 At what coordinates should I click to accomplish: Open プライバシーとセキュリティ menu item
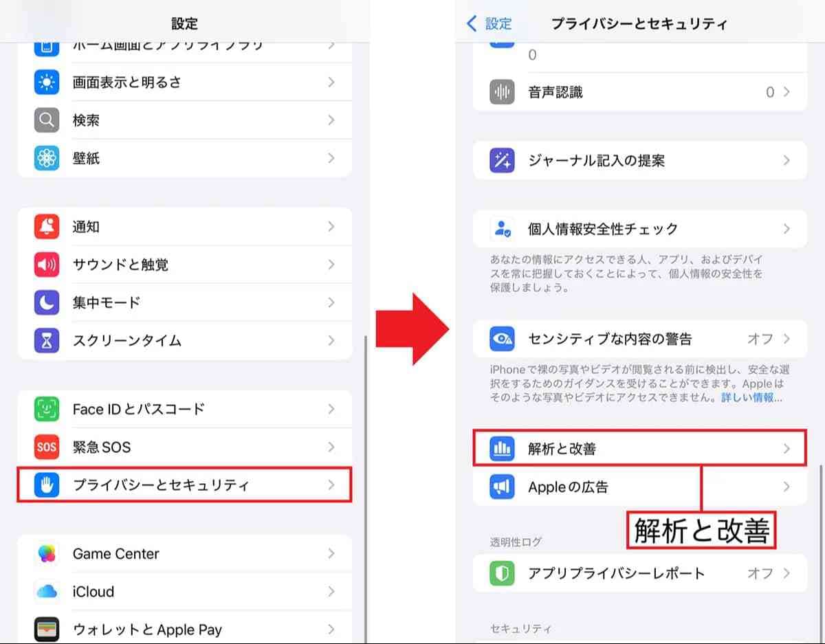click(x=184, y=485)
